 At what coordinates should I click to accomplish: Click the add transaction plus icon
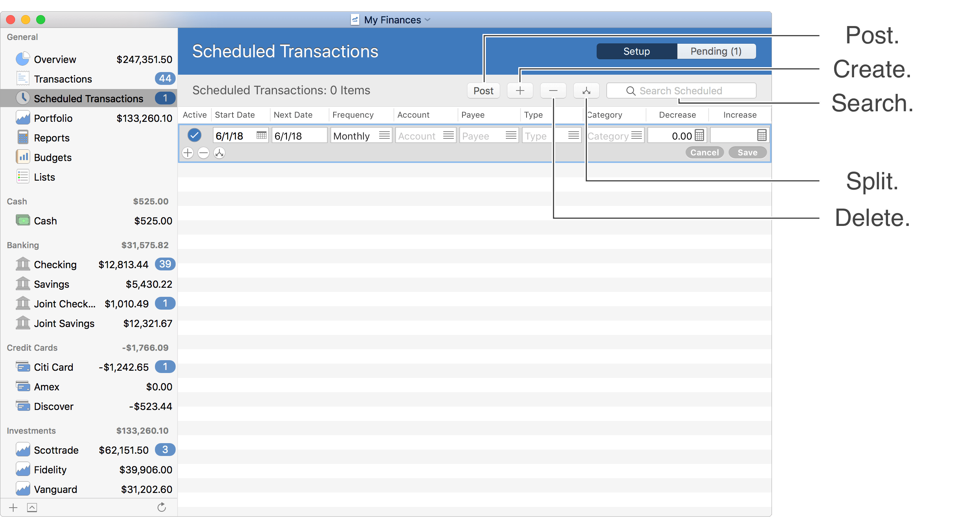pos(521,91)
